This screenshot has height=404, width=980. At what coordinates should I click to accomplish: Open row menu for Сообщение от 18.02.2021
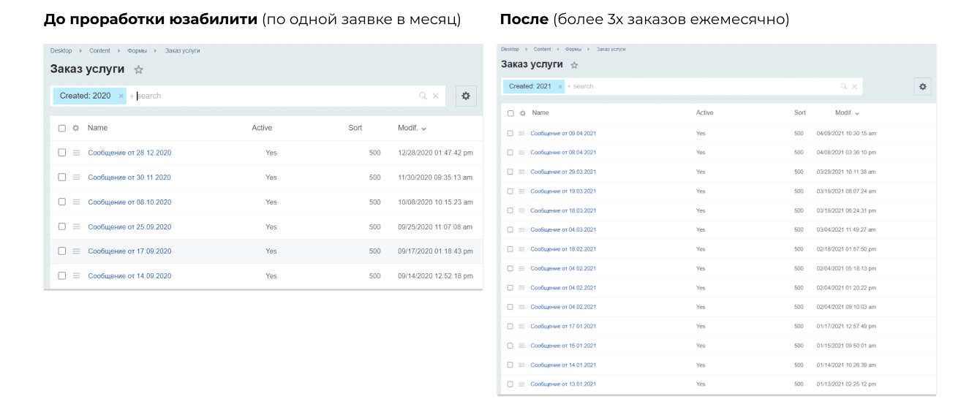[522, 249]
